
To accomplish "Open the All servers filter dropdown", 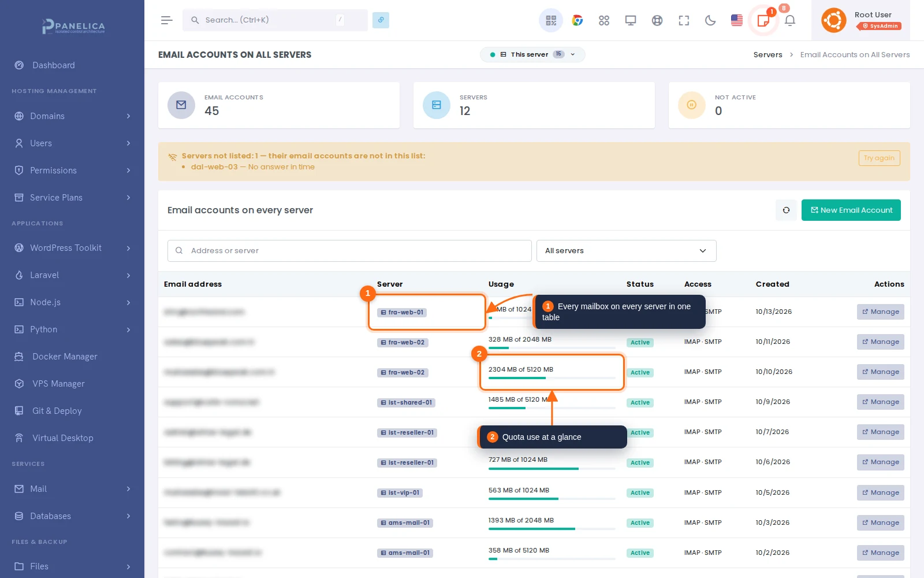I will 627,251.
